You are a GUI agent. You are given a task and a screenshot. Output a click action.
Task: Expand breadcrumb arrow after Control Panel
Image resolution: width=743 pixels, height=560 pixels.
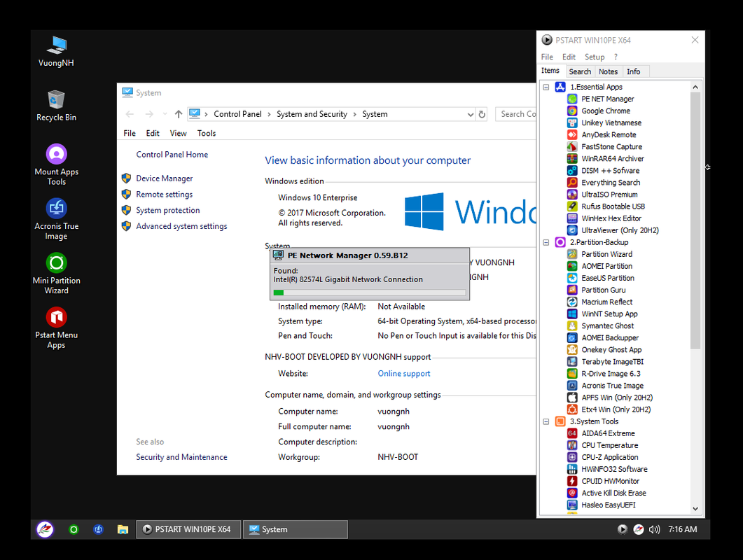pyautogui.click(x=269, y=114)
